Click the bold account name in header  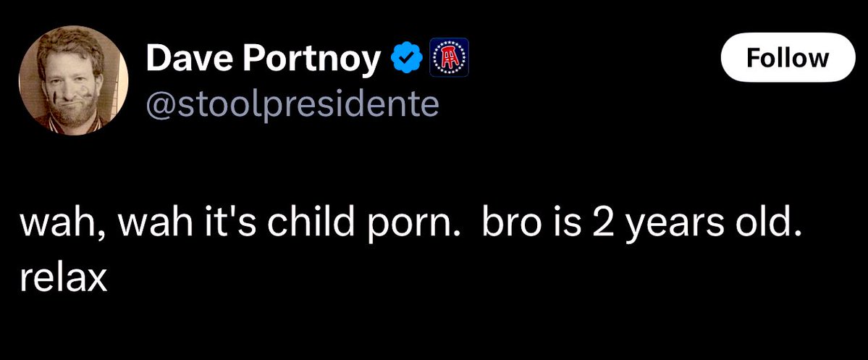263,59
